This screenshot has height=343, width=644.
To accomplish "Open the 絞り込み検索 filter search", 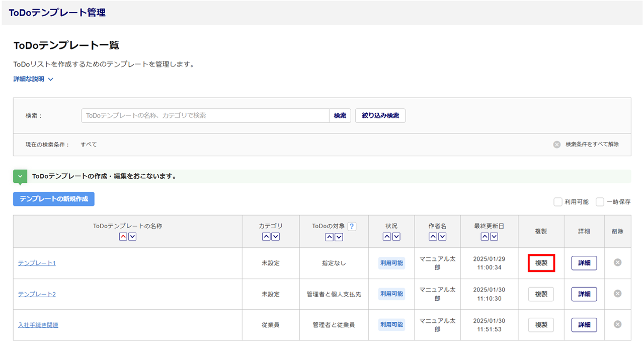I will pos(380,115).
